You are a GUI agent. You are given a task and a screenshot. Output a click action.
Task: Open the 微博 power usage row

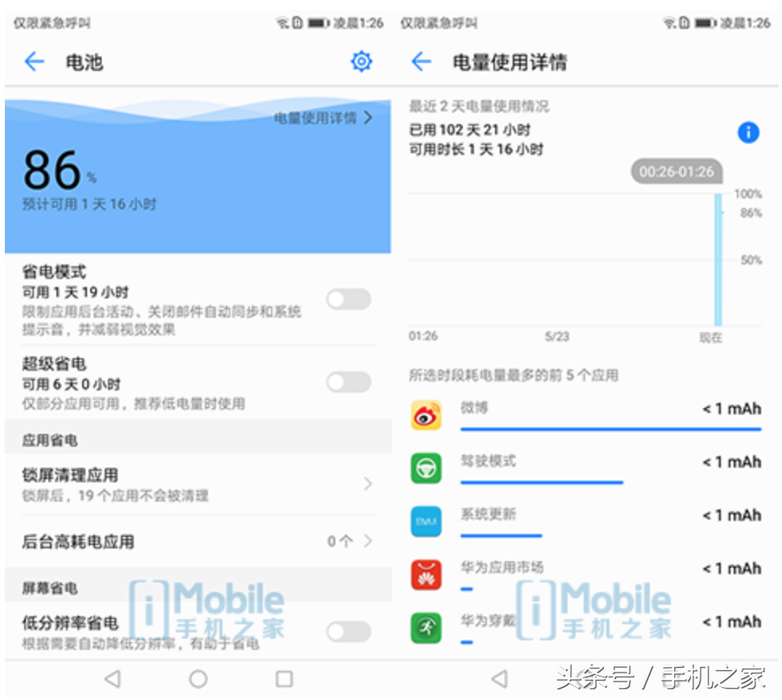point(586,415)
